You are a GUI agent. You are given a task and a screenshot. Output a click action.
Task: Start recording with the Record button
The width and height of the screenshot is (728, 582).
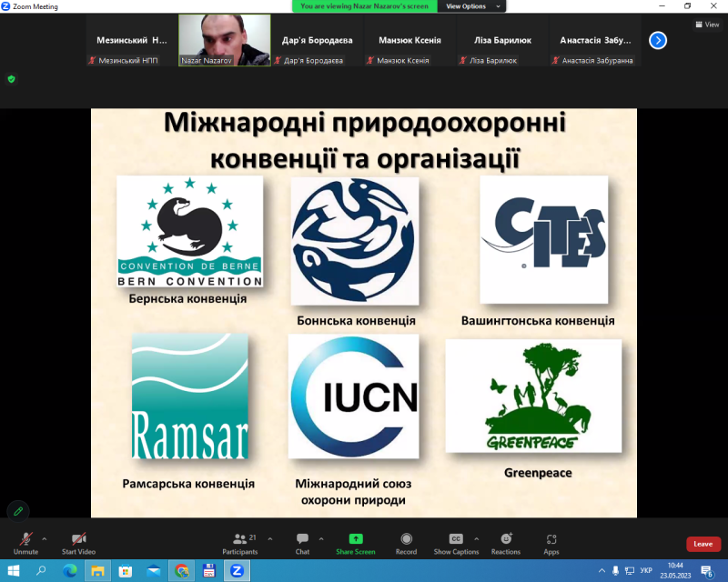point(406,542)
